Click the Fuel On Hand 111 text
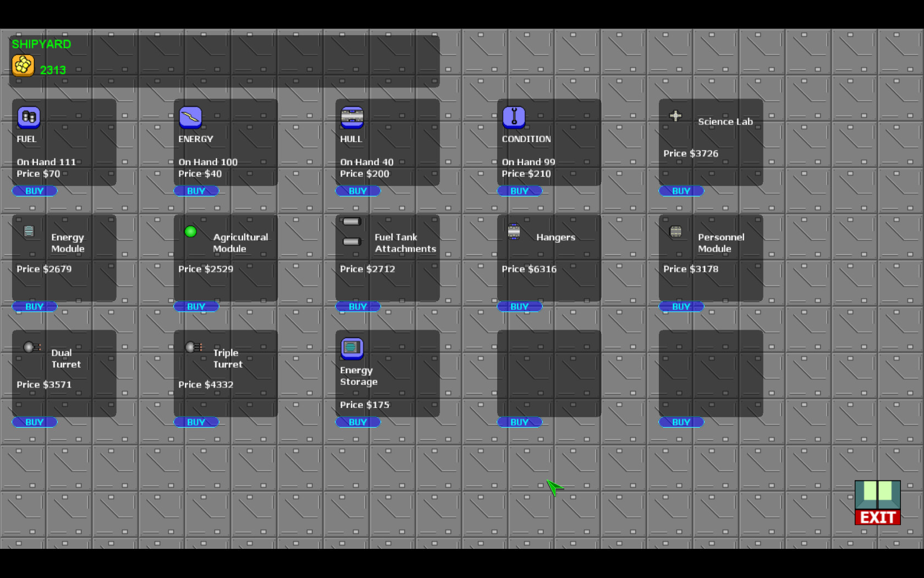 click(x=46, y=162)
